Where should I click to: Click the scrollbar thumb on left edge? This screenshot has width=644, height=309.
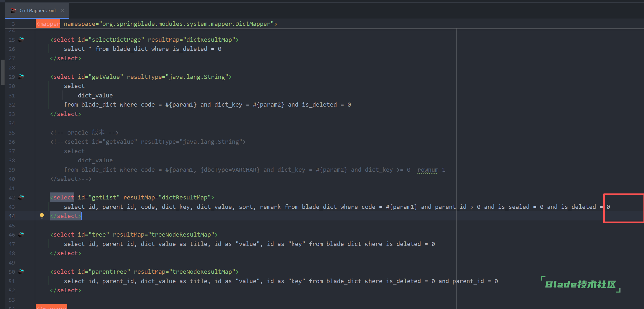pos(3,72)
